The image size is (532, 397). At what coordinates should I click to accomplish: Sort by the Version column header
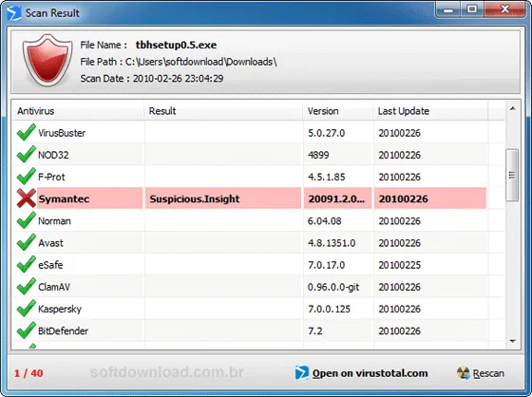[338, 111]
